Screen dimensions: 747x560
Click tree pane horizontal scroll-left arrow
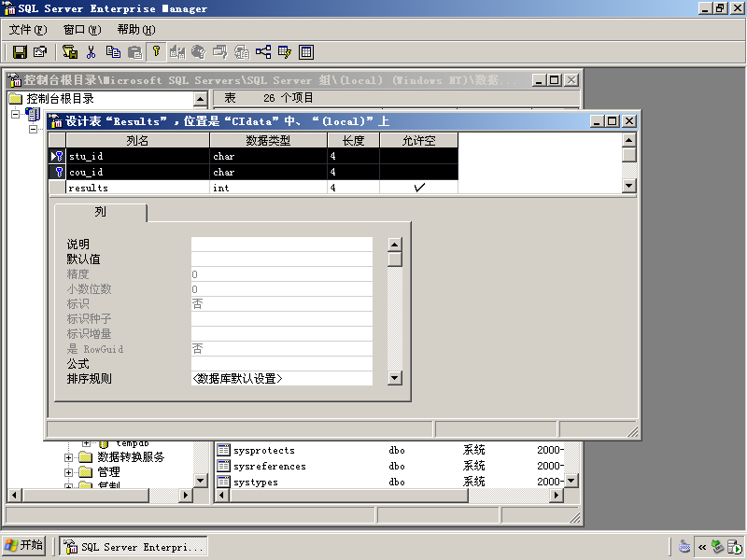point(14,496)
